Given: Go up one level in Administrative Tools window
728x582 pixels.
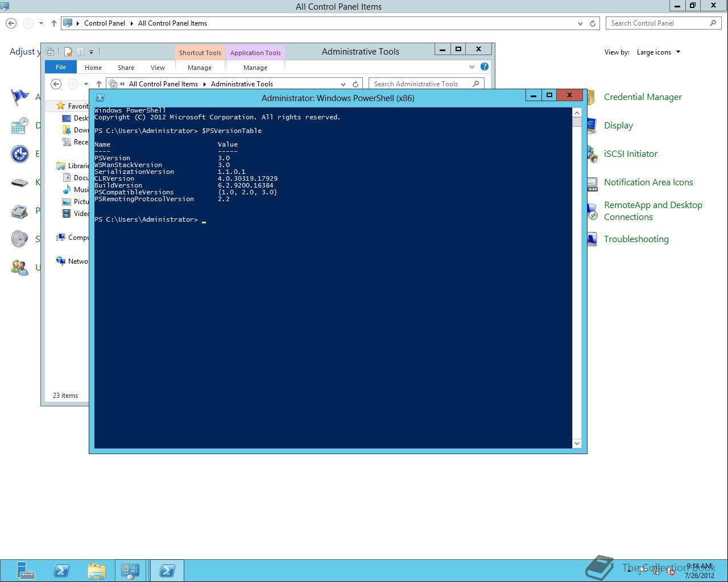Looking at the screenshot, I should point(98,84).
